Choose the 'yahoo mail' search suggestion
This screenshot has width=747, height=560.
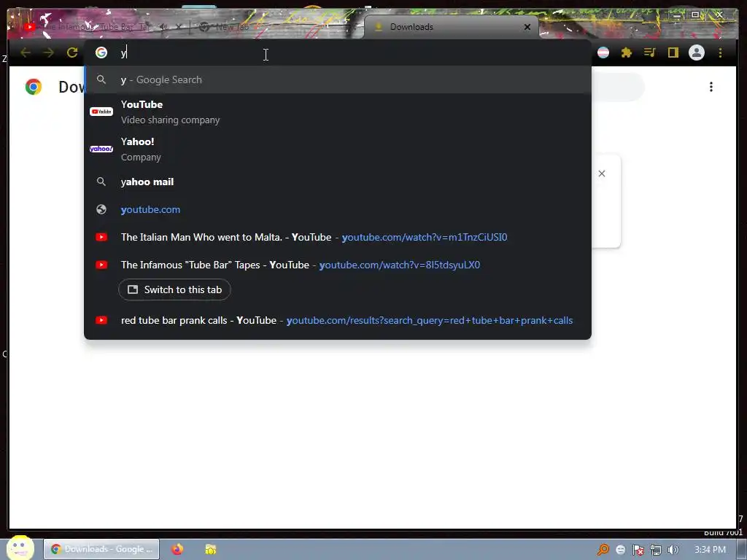point(338,182)
